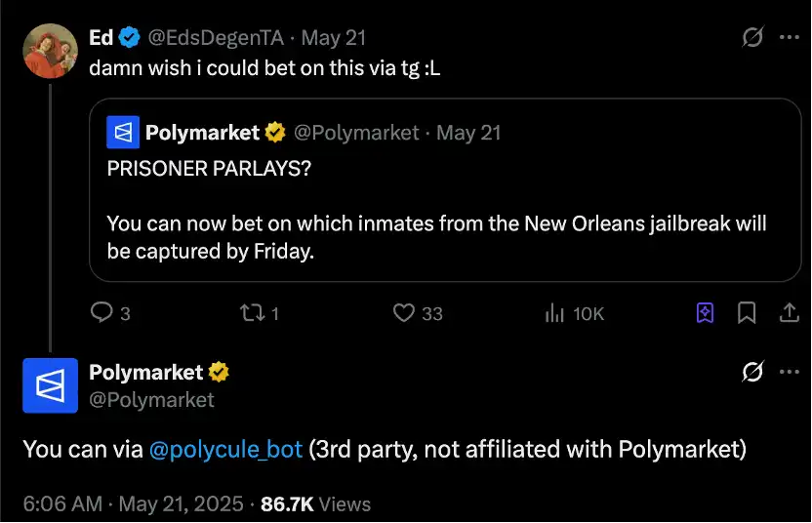Screen dimensions: 812x523
Task: Open more options on Polymarket's reply
Action: (x=789, y=372)
